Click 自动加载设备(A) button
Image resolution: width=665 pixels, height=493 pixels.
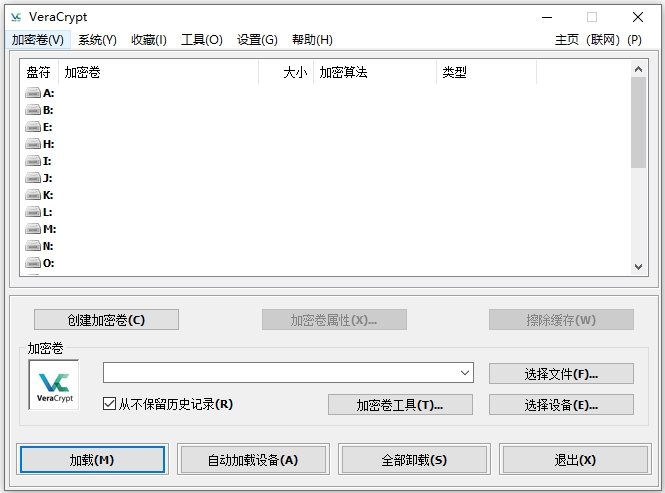pos(253,459)
